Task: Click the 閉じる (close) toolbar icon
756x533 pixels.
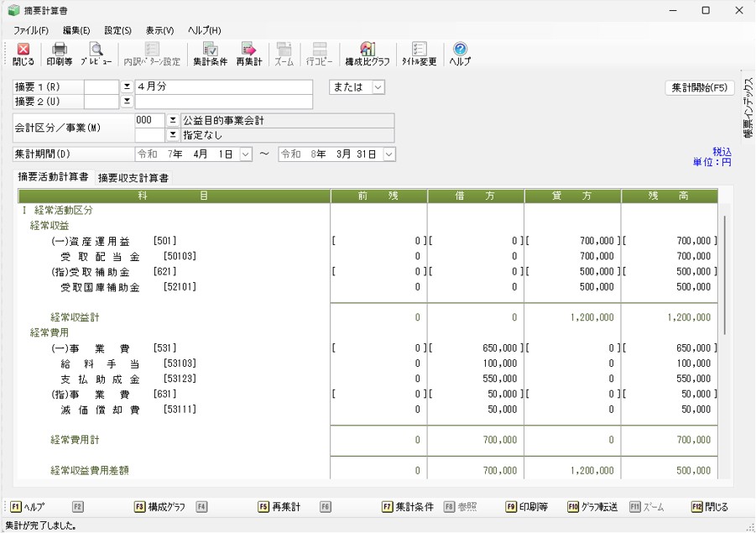Action: (x=23, y=54)
